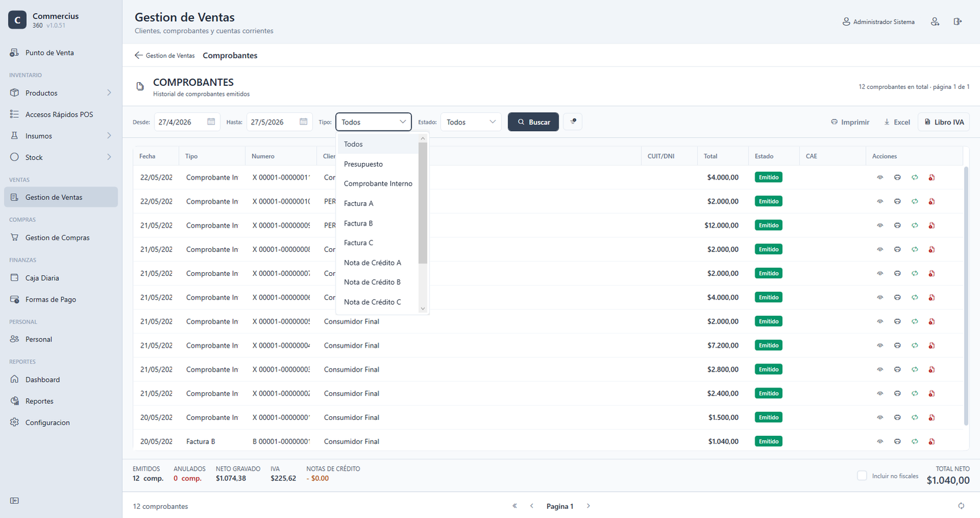Open Formas de Pago in sidebar

click(x=61, y=299)
